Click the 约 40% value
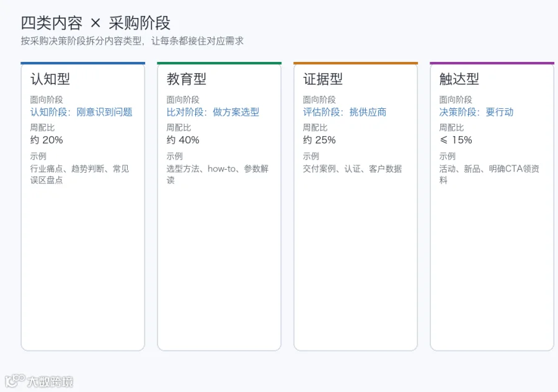This screenshot has width=558, height=392. coord(183,140)
